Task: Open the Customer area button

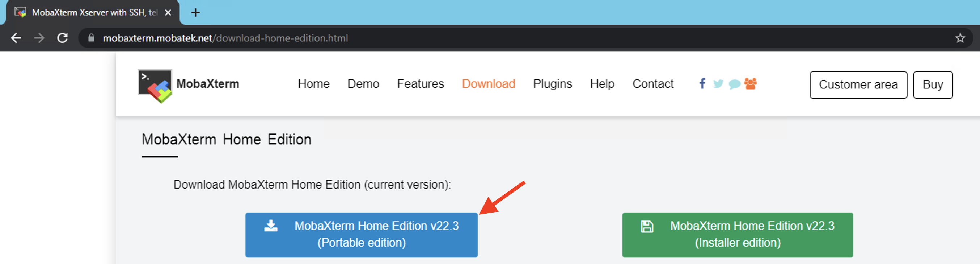Action: (858, 84)
